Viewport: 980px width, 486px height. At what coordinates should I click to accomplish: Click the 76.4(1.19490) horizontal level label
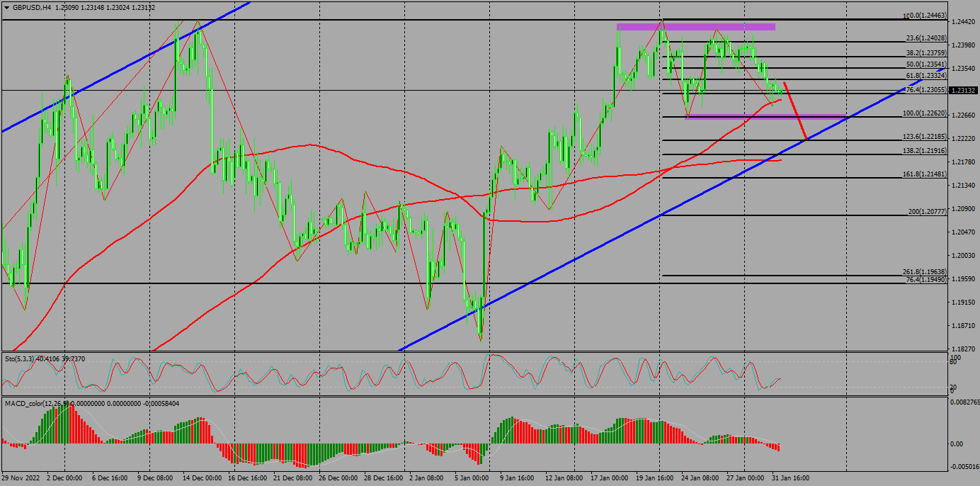(925, 280)
